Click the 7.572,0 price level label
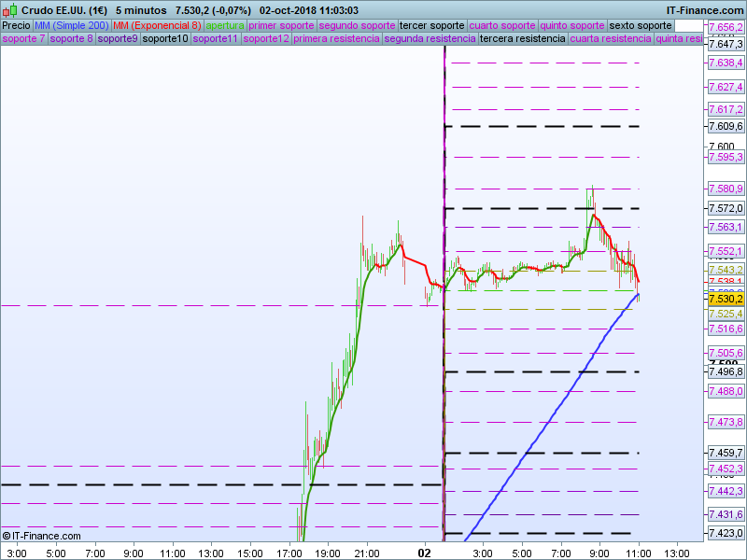The height and width of the screenshot is (560, 747). tap(726, 208)
